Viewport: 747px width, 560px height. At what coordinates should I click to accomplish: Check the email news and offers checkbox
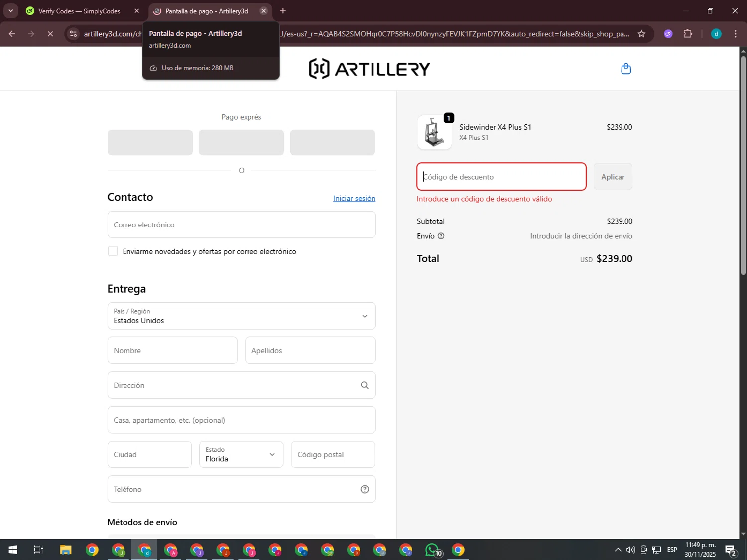(x=113, y=251)
